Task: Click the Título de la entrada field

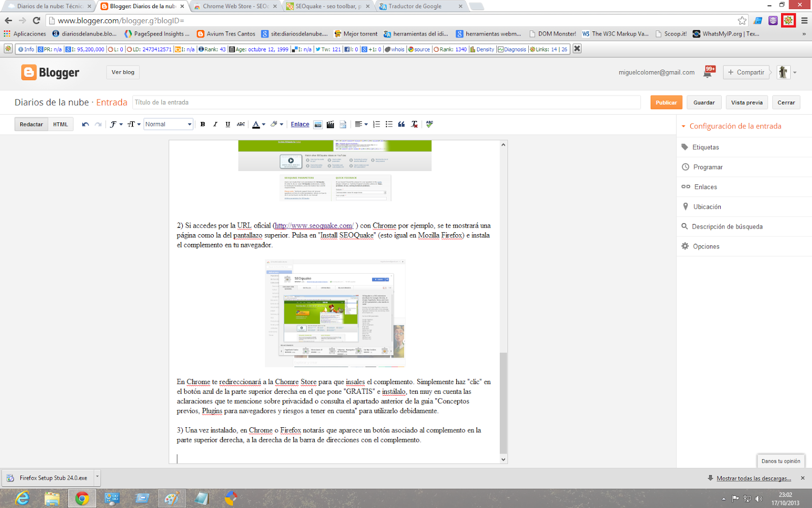Action: tap(386, 103)
